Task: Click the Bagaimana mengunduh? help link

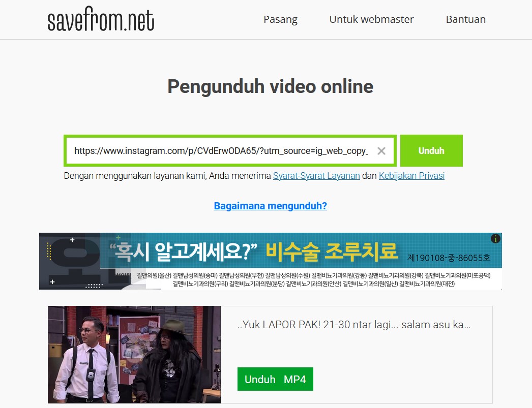Action: coord(270,206)
